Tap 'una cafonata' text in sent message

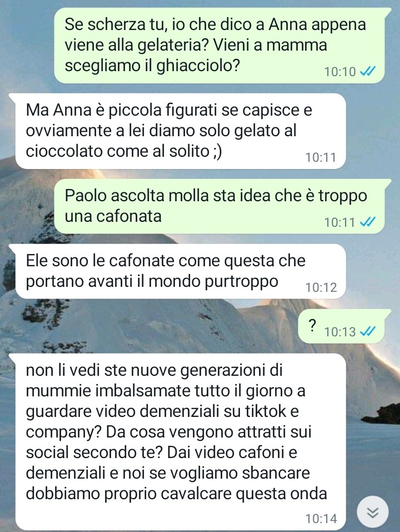coord(113,216)
